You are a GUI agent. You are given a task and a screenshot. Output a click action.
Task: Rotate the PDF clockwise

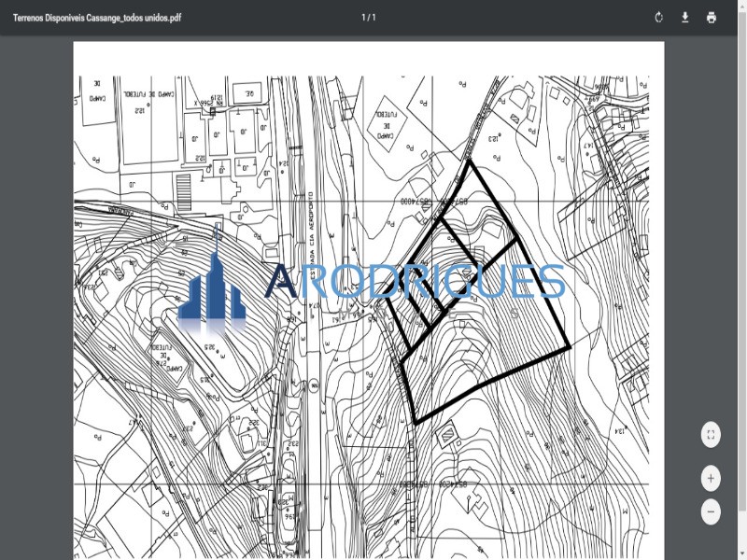coord(658,18)
